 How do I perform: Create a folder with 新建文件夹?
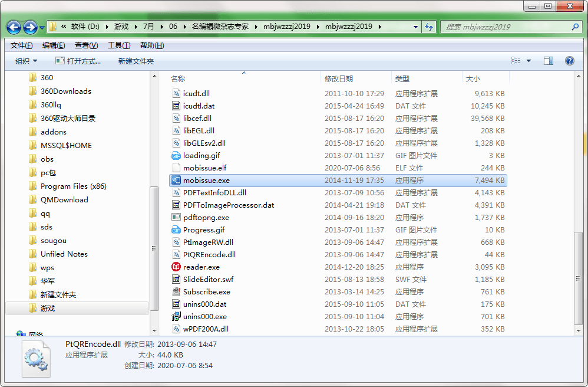tap(136, 61)
